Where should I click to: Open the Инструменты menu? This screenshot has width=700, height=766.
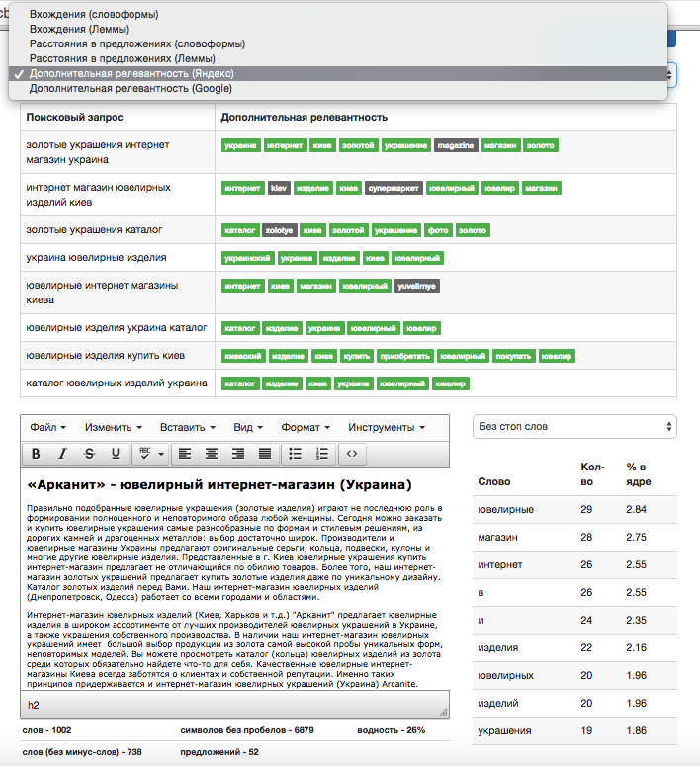click(x=387, y=427)
